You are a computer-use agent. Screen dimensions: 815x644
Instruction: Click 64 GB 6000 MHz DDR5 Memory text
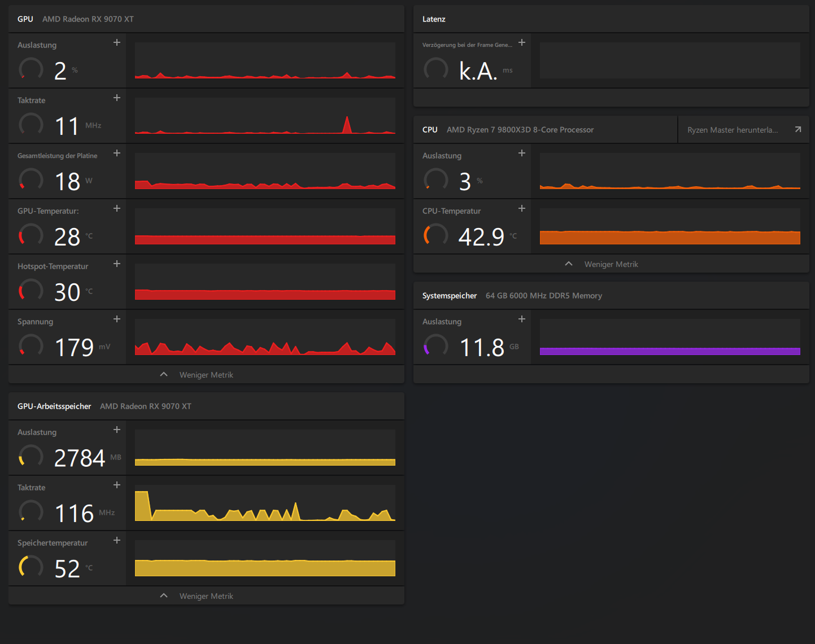pos(544,296)
